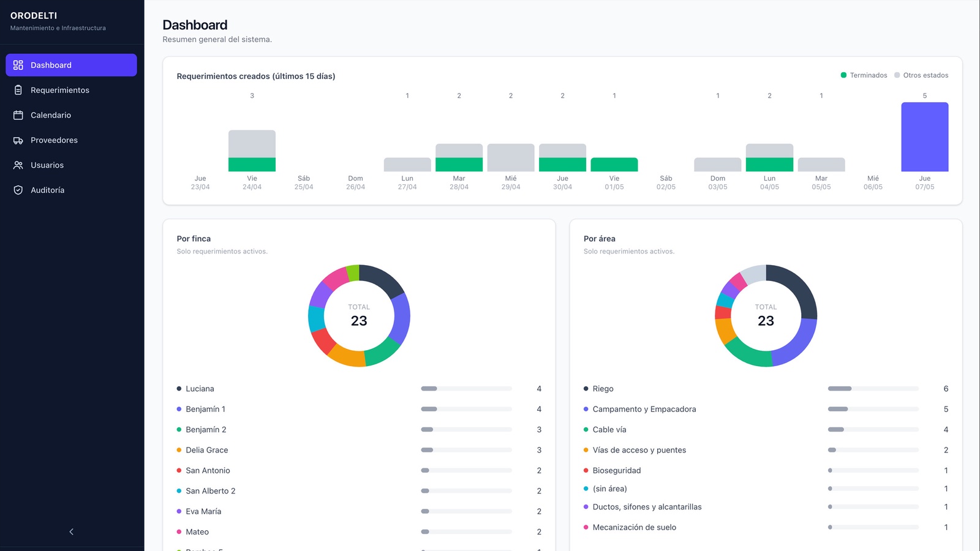
Task: Select the Luciana row in Por finca
Action: pos(359,389)
